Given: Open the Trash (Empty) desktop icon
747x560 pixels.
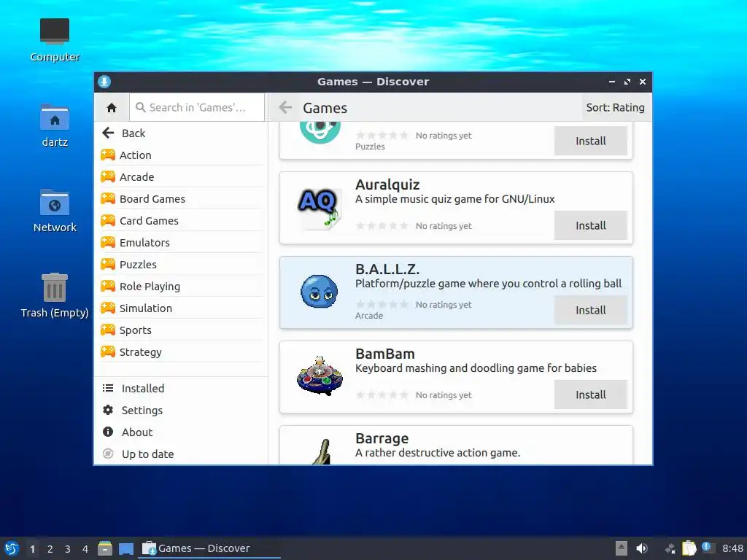Looking at the screenshot, I should (55, 296).
